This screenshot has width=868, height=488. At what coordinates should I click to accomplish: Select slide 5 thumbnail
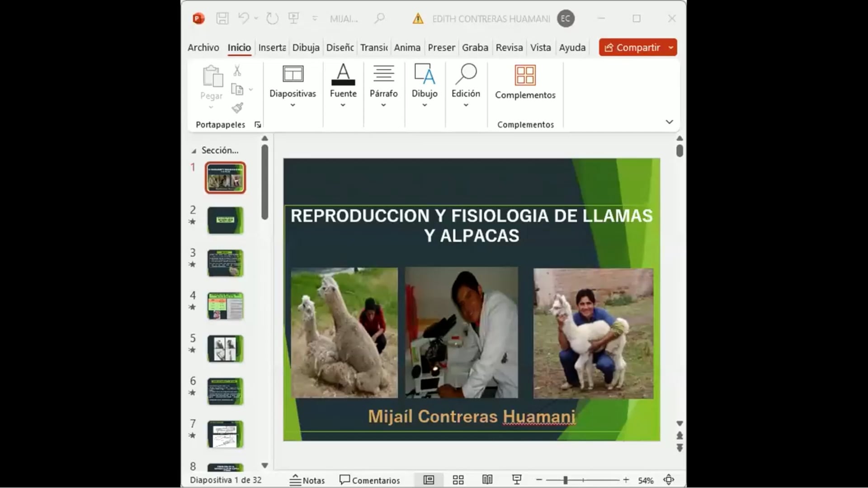[225, 349]
